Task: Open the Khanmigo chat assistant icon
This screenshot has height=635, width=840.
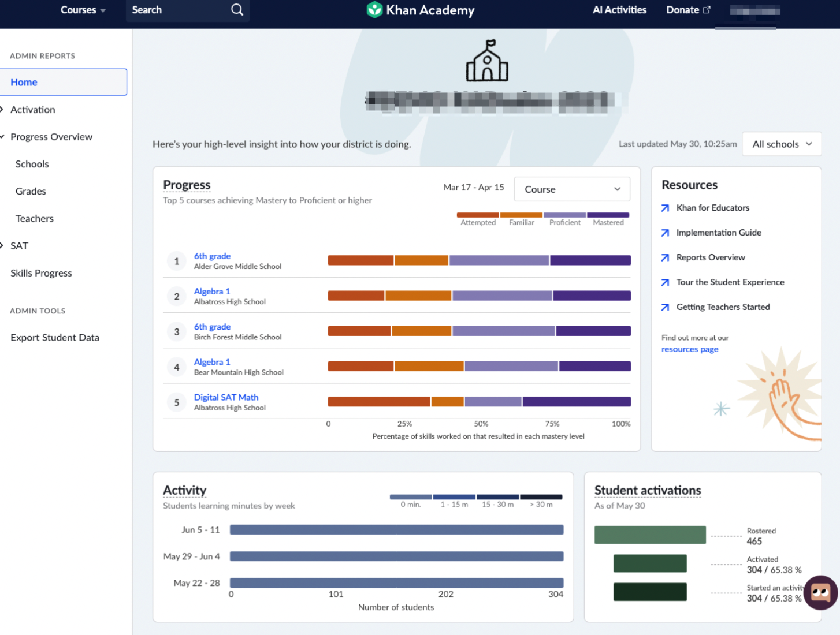Action: (x=820, y=593)
